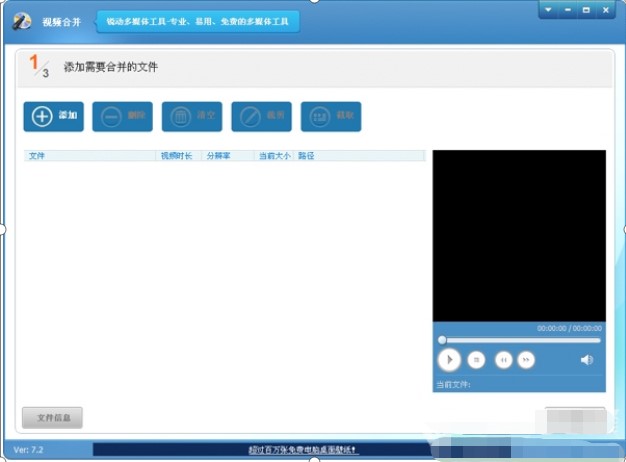
Task: Click the 当前文件: label in player
Action: click(x=453, y=385)
